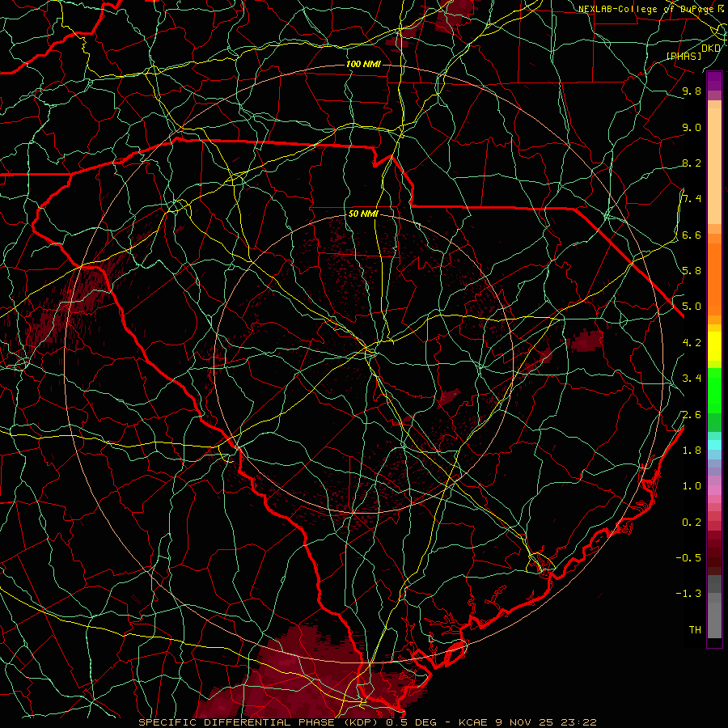Click the 1.0 scale value
728x728 pixels.
(692, 486)
